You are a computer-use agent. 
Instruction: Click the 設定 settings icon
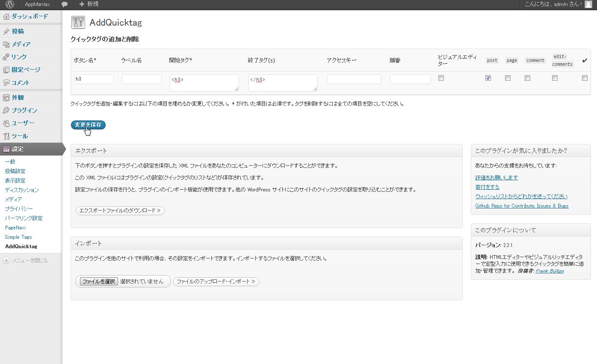click(6, 149)
